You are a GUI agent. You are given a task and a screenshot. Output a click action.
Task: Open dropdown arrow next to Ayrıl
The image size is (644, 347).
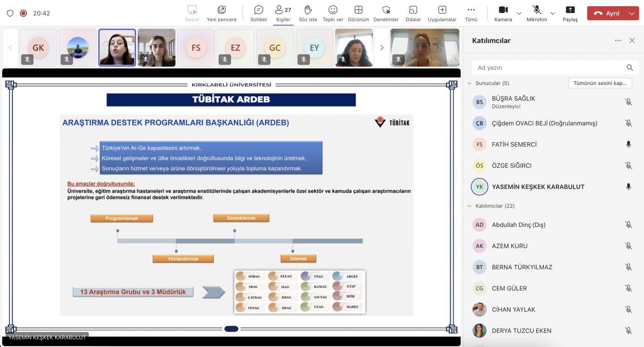tap(632, 13)
